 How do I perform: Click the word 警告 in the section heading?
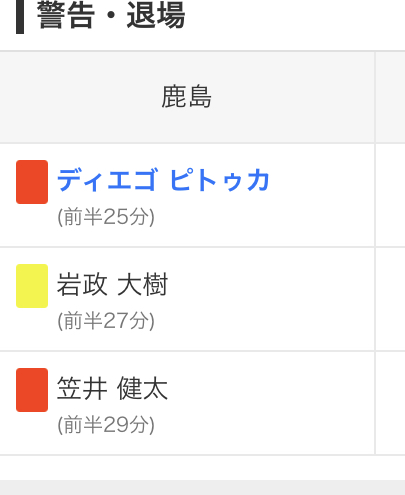tap(66, 15)
